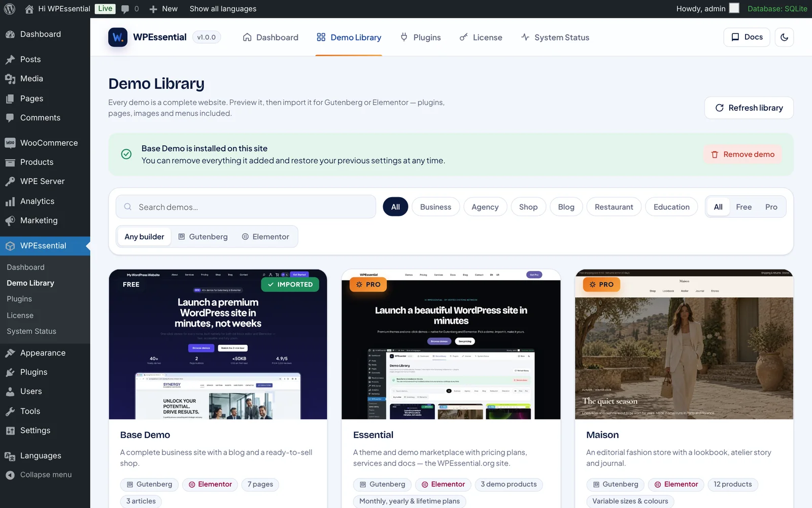Toggle dark mode with the moon icon
Image resolution: width=812 pixels, height=508 pixels.
pos(784,37)
